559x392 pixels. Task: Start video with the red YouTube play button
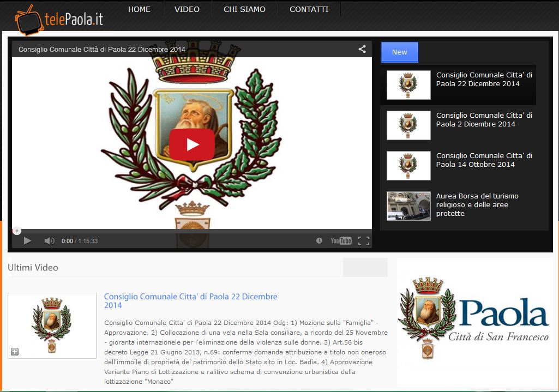(x=192, y=144)
